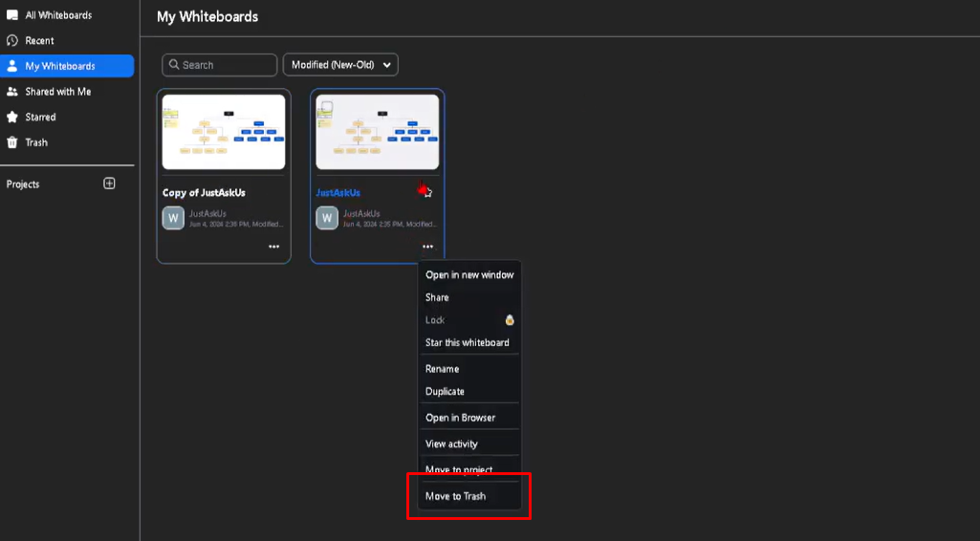
Task: Click the JustAskUs whiteboard title link
Action: (x=338, y=193)
